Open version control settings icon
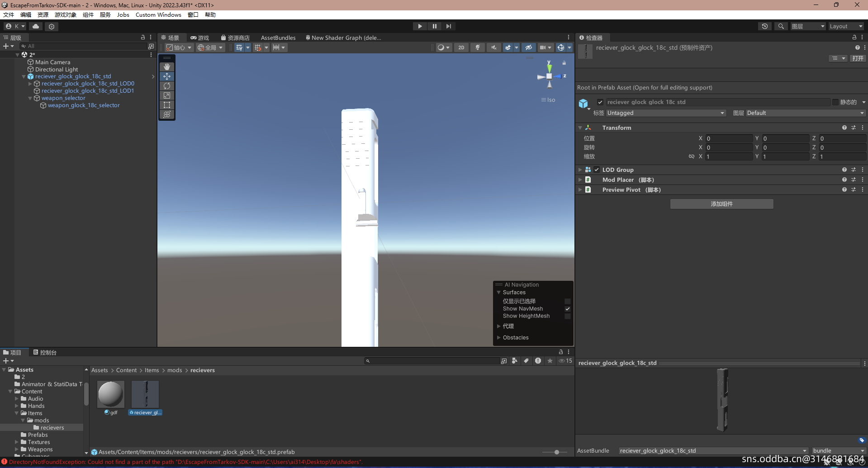This screenshot has width=868, height=468. (52, 26)
